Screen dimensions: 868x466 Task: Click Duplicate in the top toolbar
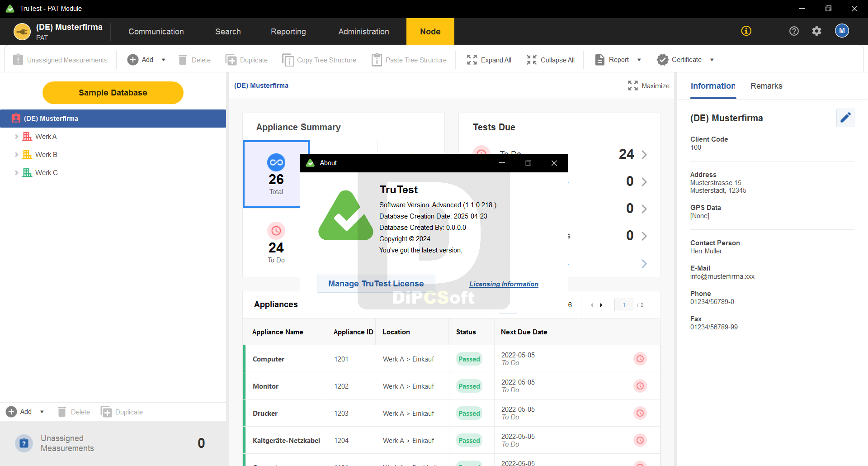tap(246, 60)
